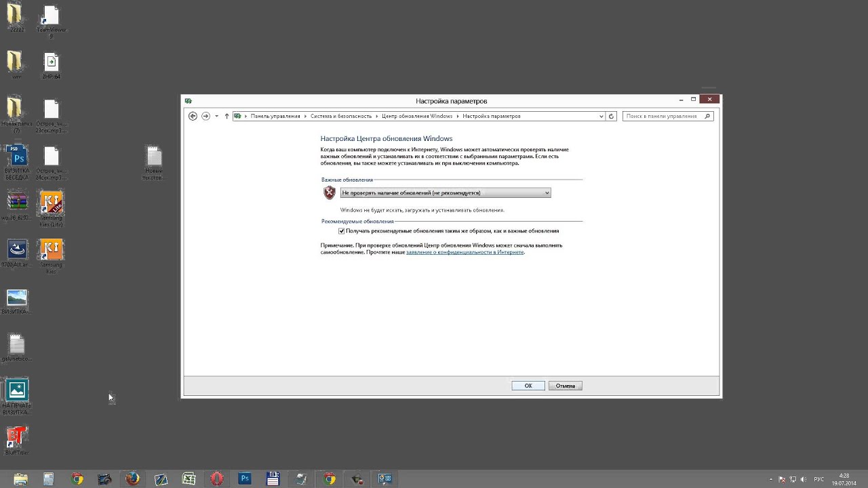868x488 pixels.
Task: Launch Photoshop from the taskbar
Action: point(245,479)
